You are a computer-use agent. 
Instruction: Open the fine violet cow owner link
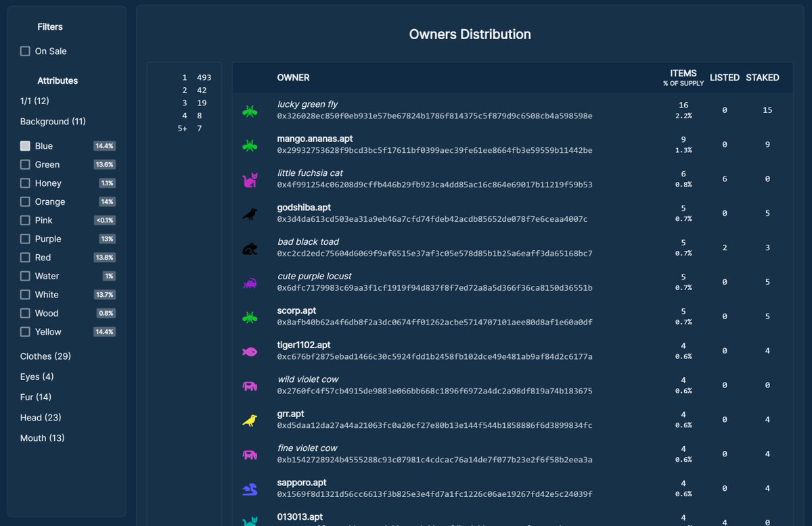click(308, 448)
